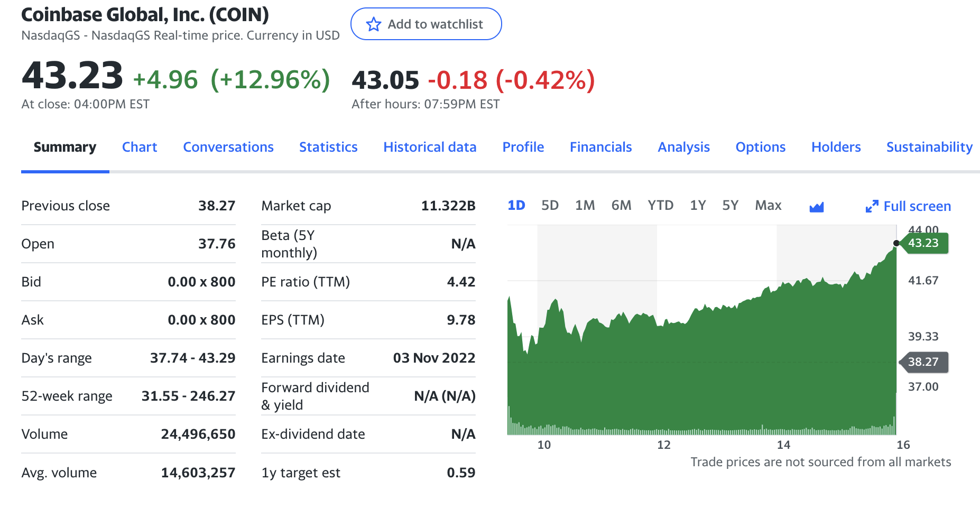The width and height of the screenshot is (980, 517).
Task: Switch to the Financials tab
Action: coord(600,147)
